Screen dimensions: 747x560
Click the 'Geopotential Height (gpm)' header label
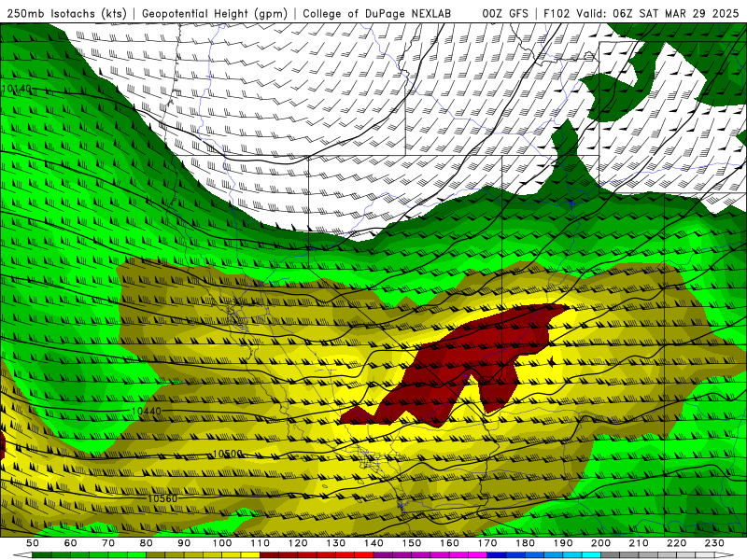pos(215,14)
